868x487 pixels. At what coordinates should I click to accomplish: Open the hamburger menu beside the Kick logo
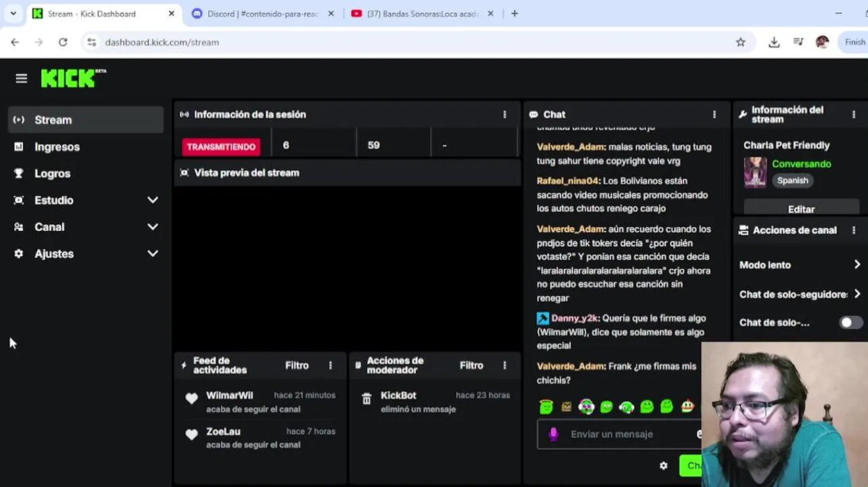point(21,78)
